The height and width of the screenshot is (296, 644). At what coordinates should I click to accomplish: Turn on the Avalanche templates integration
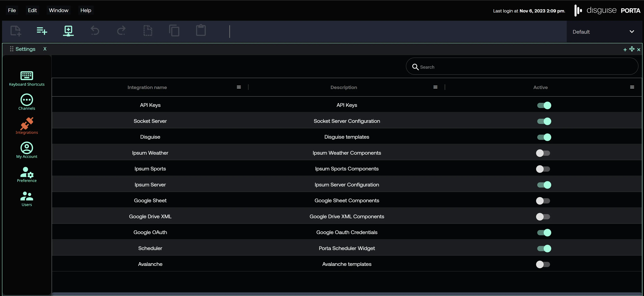point(543,265)
